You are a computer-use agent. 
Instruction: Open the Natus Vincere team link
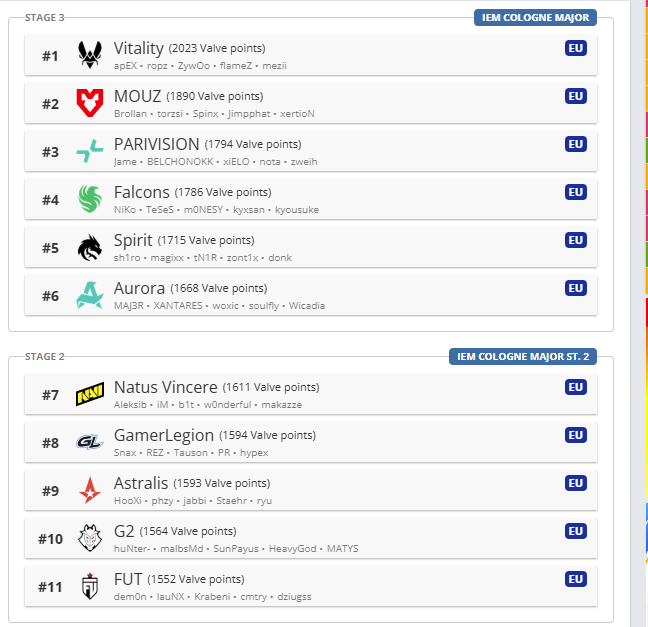165,387
